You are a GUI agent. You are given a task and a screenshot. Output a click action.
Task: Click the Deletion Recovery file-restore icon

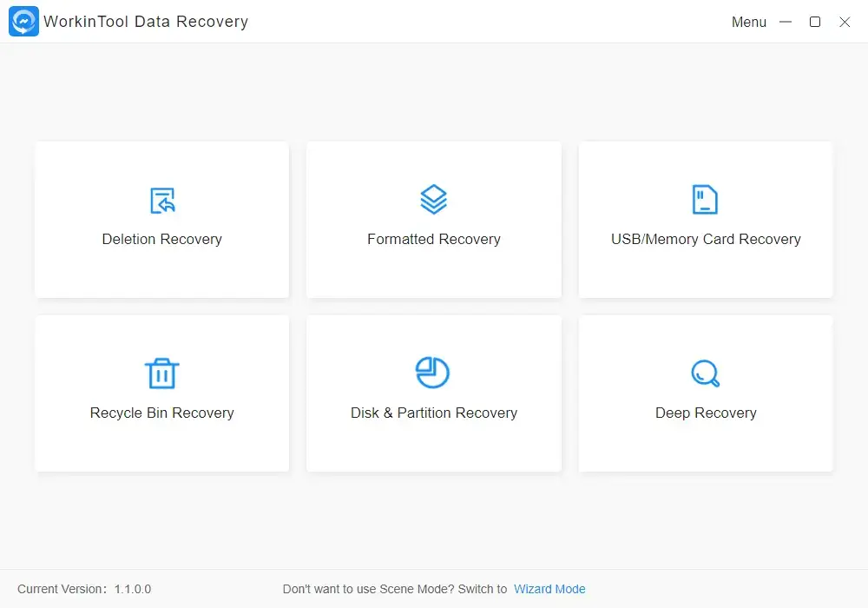point(162,201)
